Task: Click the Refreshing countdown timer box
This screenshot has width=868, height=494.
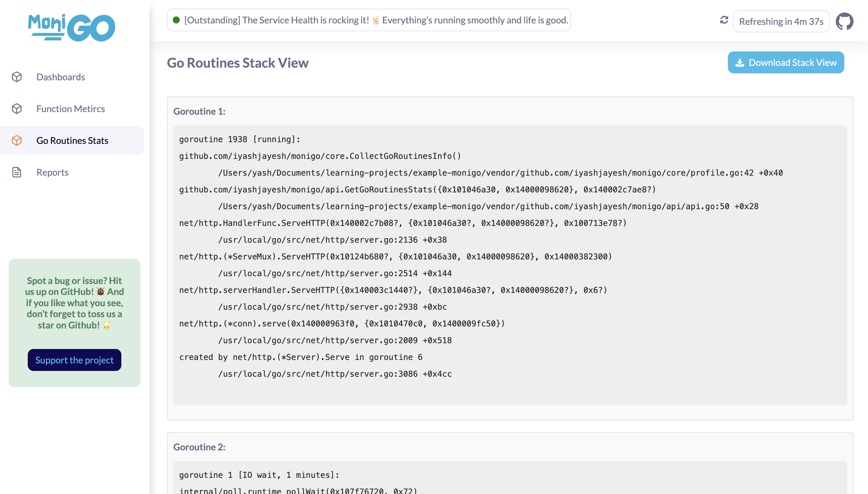Action: (x=781, y=21)
